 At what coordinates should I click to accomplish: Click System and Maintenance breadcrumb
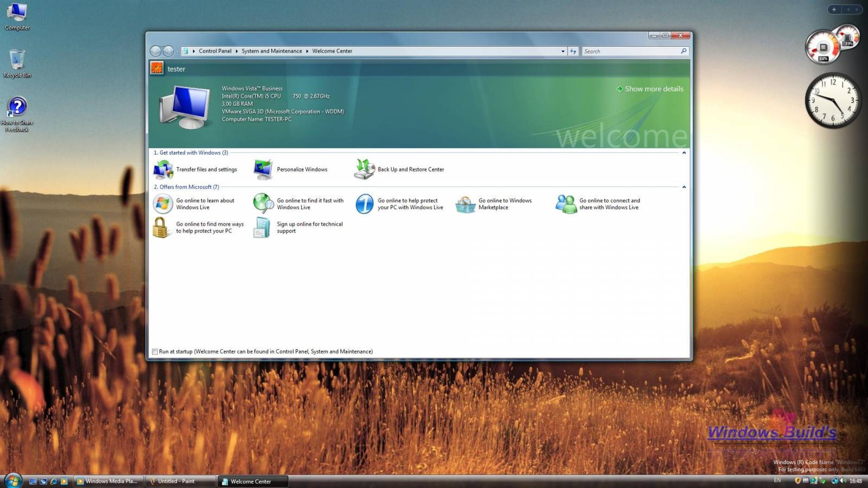(x=272, y=51)
